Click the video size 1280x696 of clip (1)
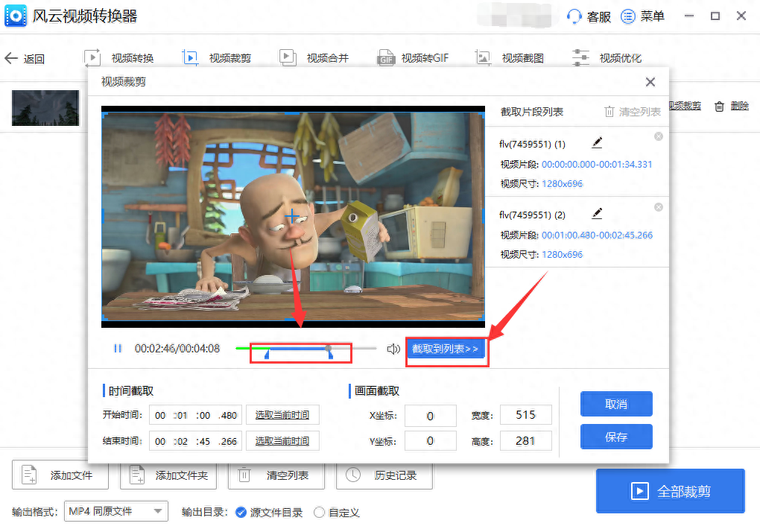760x532 pixels. pos(563,183)
